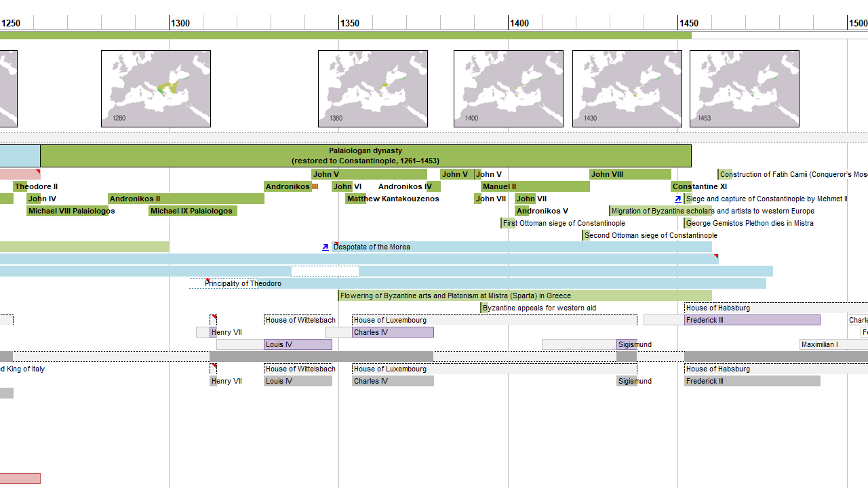Select Andronikos II reign bar

tap(186, 199)
